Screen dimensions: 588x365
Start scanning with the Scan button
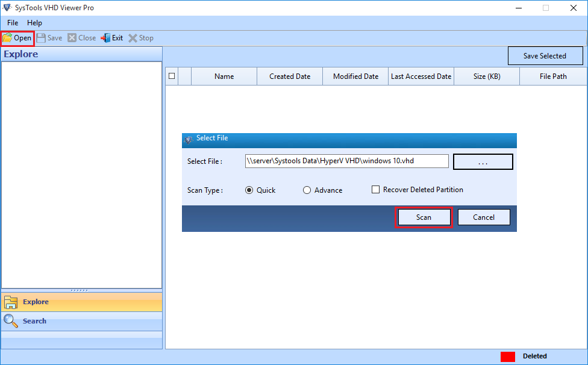(x=424, y=217)
